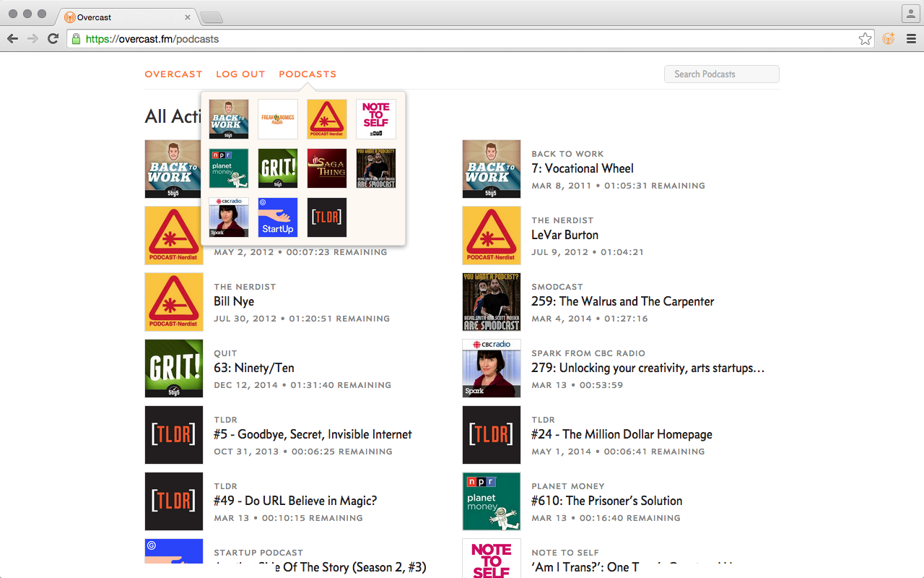The height and width of the screenshot is (578, 924).
Task: Open Planet Money in the podcasts popup
Action: pos(229,168)
